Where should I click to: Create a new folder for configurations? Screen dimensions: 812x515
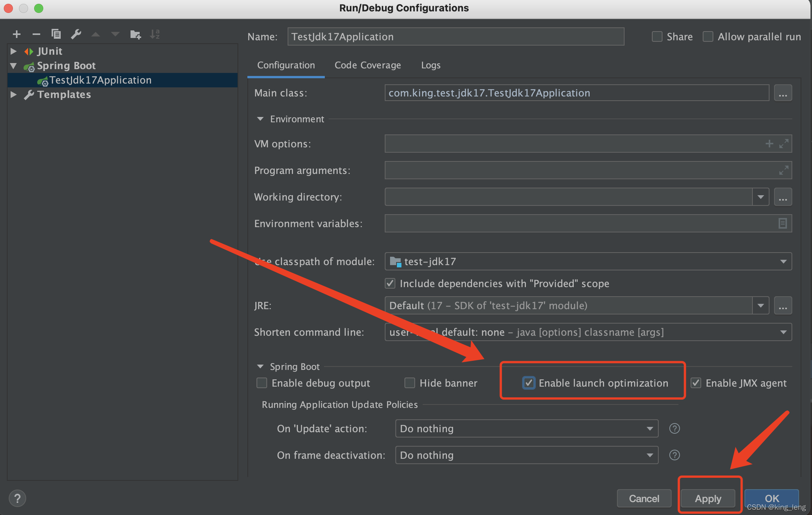pos(135,35)
